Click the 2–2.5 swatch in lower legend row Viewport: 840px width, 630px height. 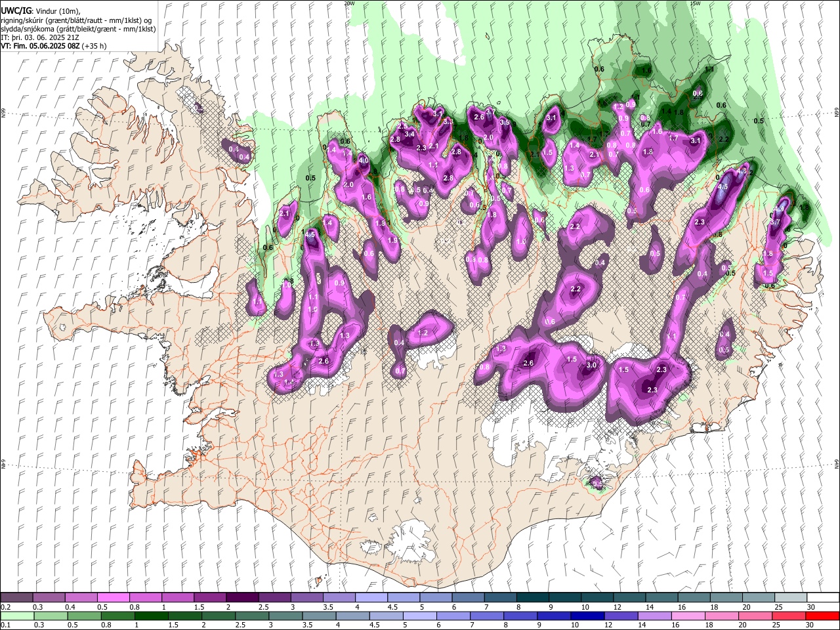pos(218,616)
